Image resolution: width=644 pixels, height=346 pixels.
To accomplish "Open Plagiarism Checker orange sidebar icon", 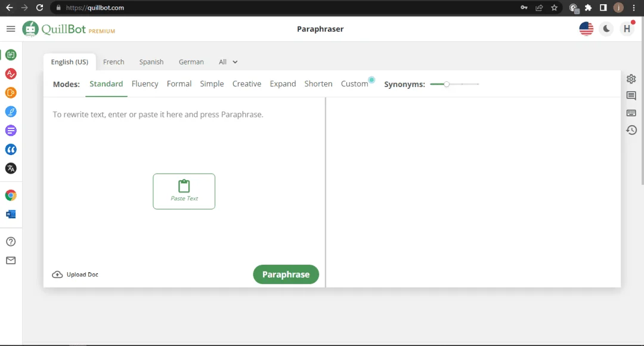I will (x=11, y=92).
